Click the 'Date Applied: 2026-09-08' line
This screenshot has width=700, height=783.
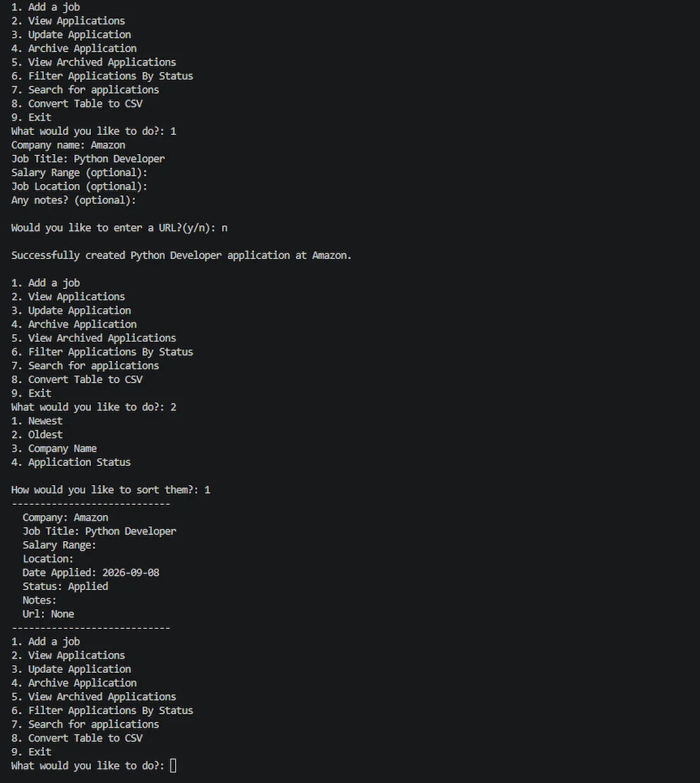91,572
